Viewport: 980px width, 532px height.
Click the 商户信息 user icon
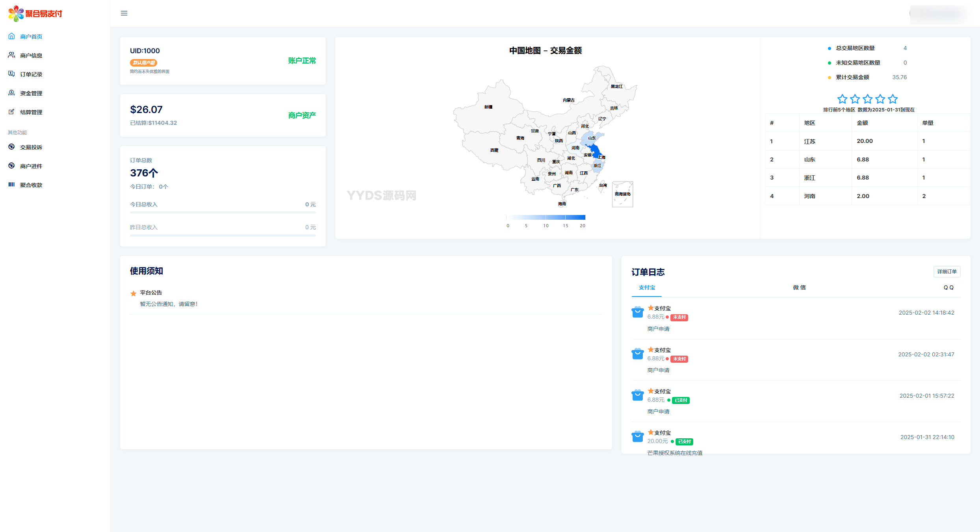(x=11, y=55)
